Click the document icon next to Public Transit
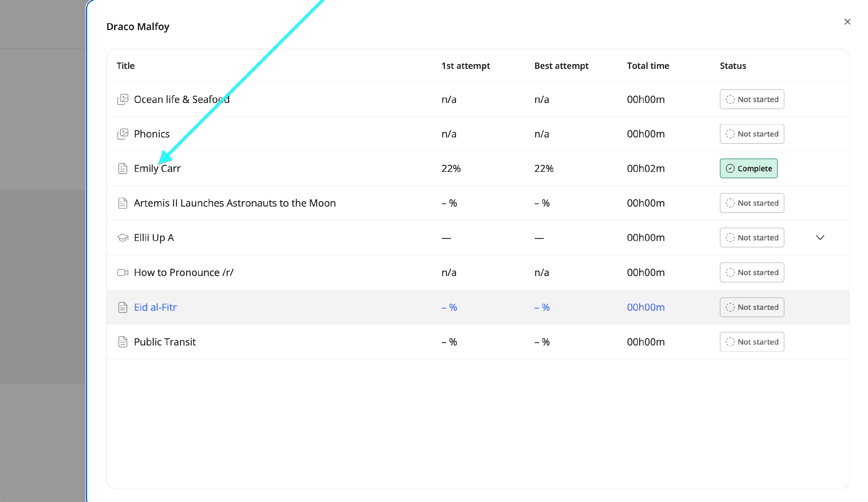The width and height of the screenshot is (868, 502). [x=123, y=342]
